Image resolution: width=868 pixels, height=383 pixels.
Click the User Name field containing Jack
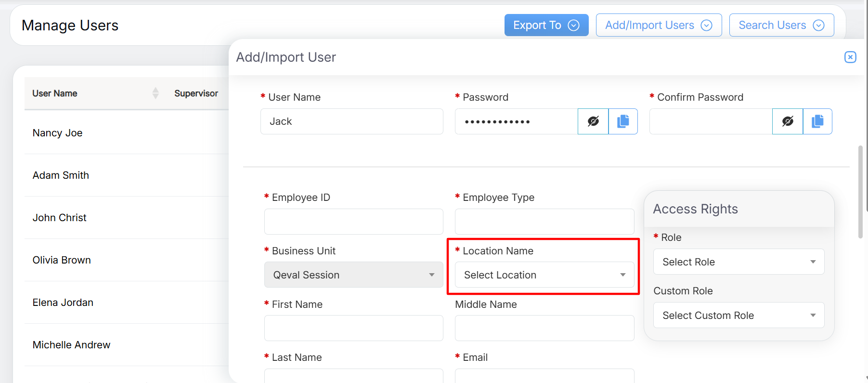coord(351,121)
